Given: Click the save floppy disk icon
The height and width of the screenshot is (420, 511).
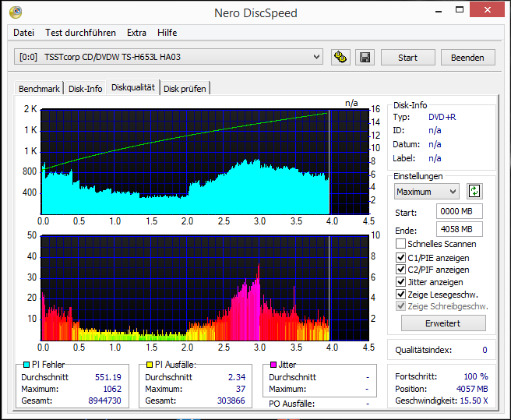Looking at the screenshot, I should click(365, 58).
